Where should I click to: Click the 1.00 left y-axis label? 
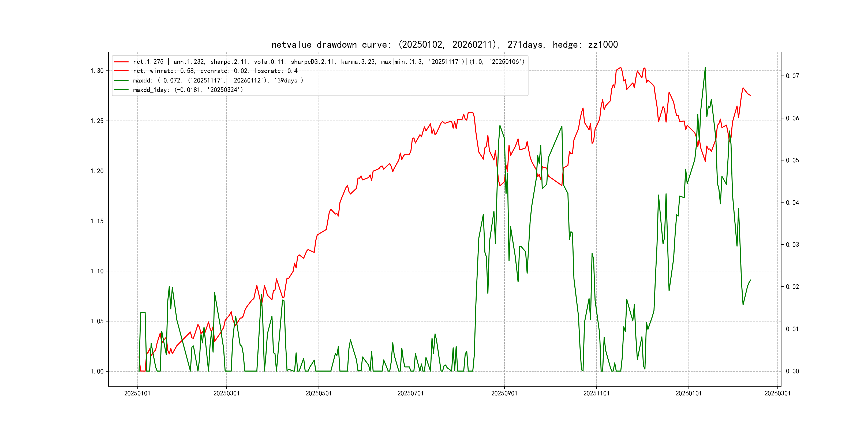tap(97, 371)
